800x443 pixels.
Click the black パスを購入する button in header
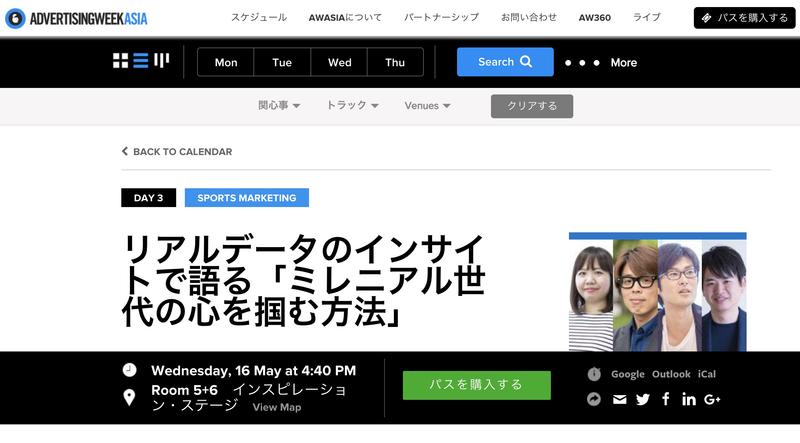click(744, 18)
